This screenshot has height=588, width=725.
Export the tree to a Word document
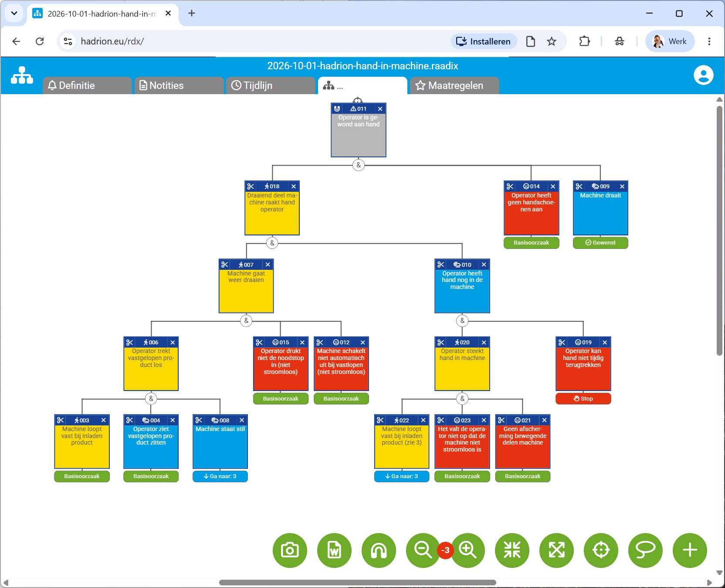[x=334, y=550]
